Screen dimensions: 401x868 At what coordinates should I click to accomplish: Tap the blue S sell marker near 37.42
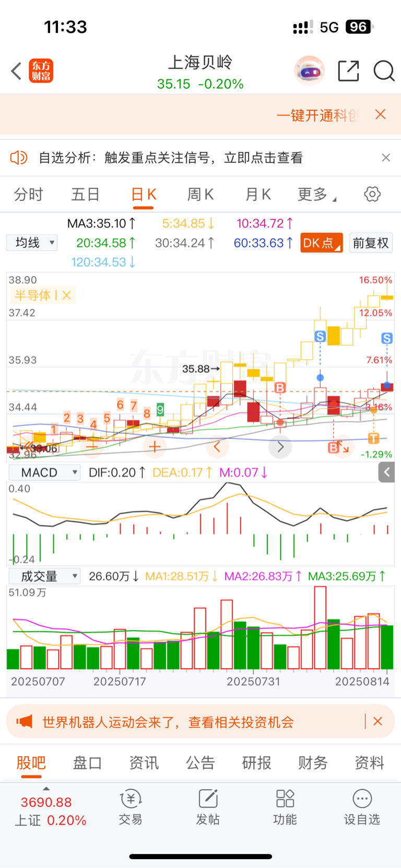pyautogui.click(x=320, y=337)
